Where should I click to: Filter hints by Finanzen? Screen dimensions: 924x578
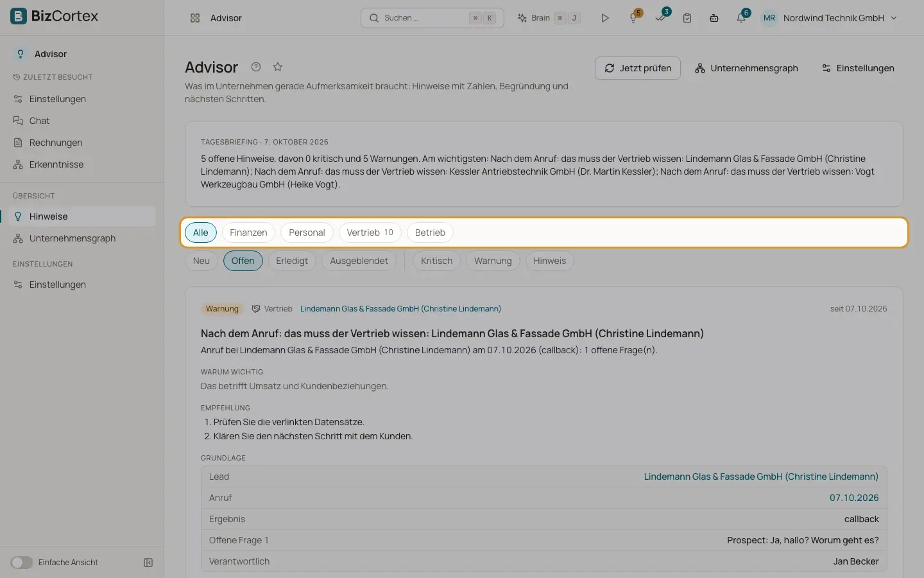(248, 232)
